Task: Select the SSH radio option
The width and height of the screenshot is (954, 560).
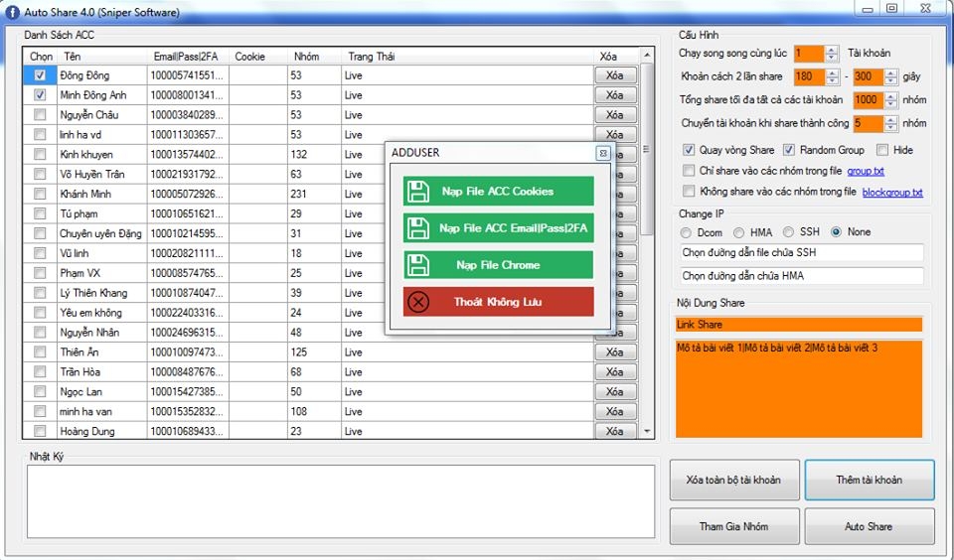Action: (x=788, y=231)
